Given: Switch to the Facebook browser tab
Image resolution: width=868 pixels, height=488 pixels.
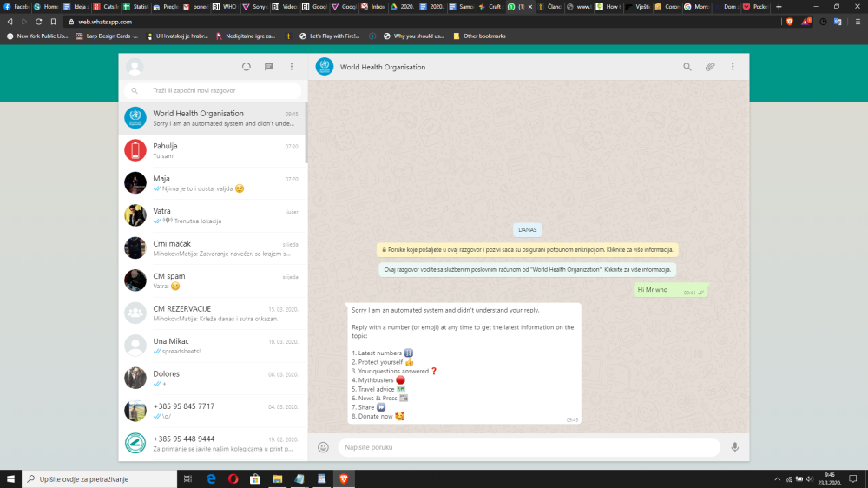Looking at the screenshot, I should click(16, 7).
